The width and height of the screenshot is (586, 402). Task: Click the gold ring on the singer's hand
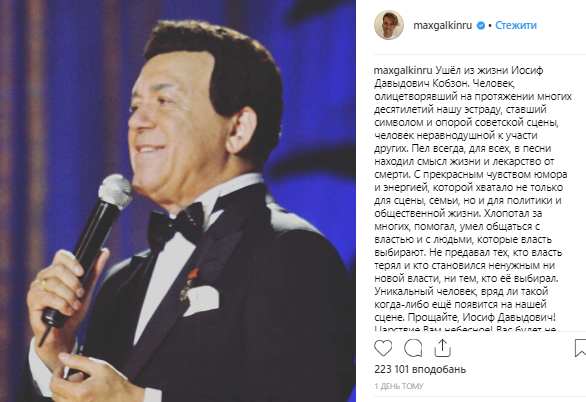point(44,284)
